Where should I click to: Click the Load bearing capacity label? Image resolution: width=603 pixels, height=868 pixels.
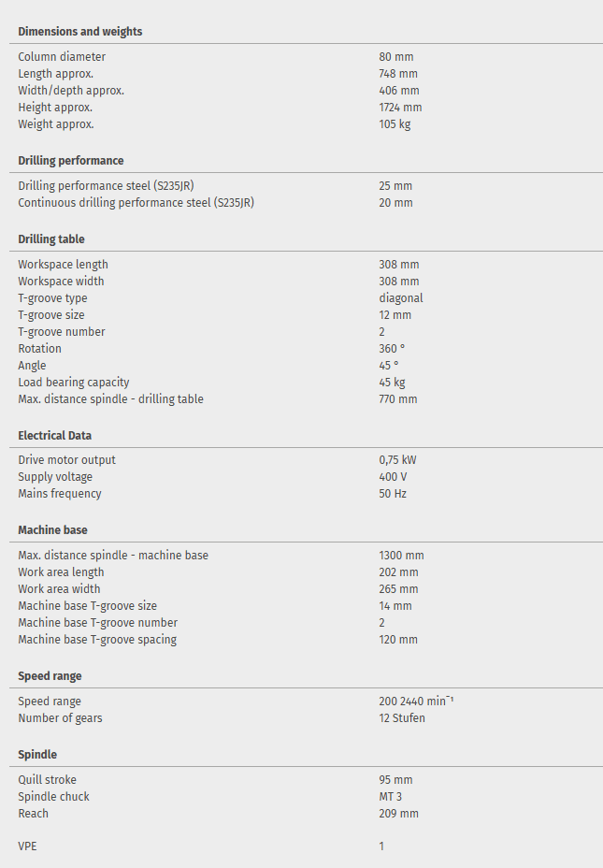tap(74, 383)
